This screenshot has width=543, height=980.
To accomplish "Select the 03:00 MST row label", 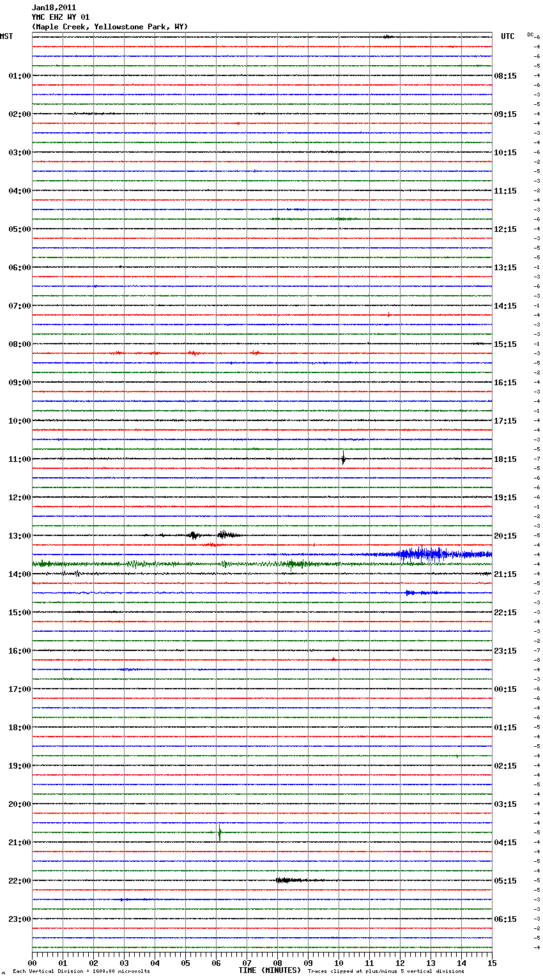I will 20,153.
